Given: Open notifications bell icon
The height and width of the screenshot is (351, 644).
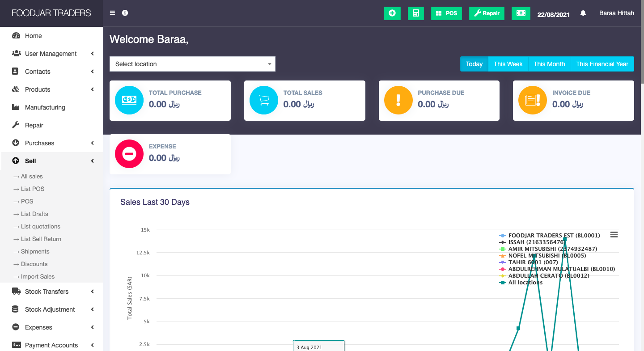Looking at the screenshot, I should pos(583,13).
